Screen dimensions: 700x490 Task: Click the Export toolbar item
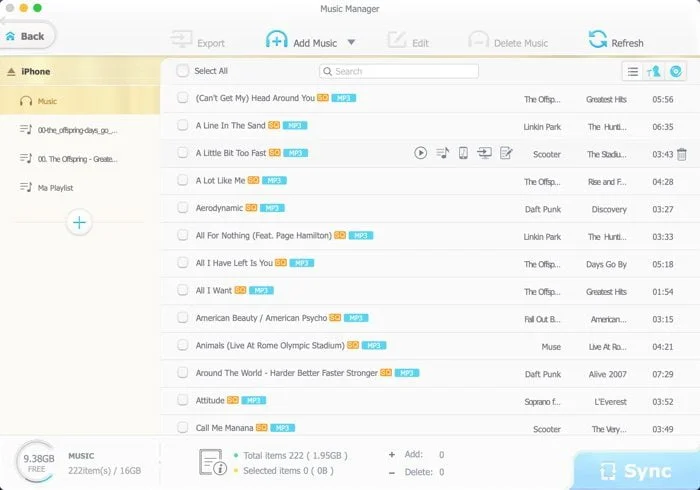(197, 41)
